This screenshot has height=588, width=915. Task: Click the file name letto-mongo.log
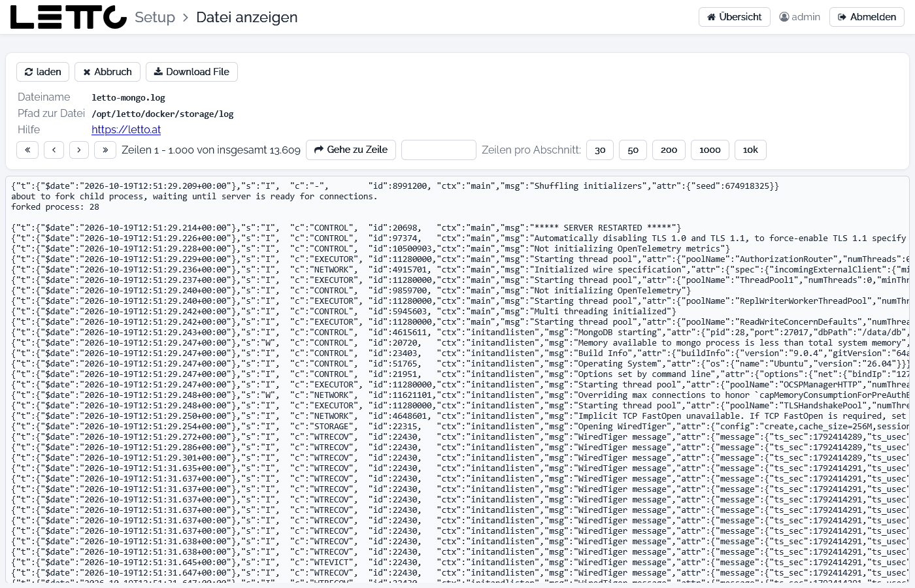tap(128, 97)
